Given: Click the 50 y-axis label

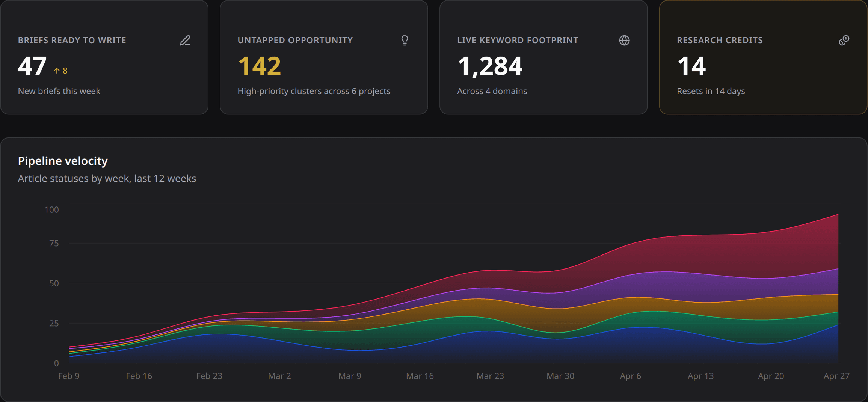Looking at the screenshot, I should point(54,283).
